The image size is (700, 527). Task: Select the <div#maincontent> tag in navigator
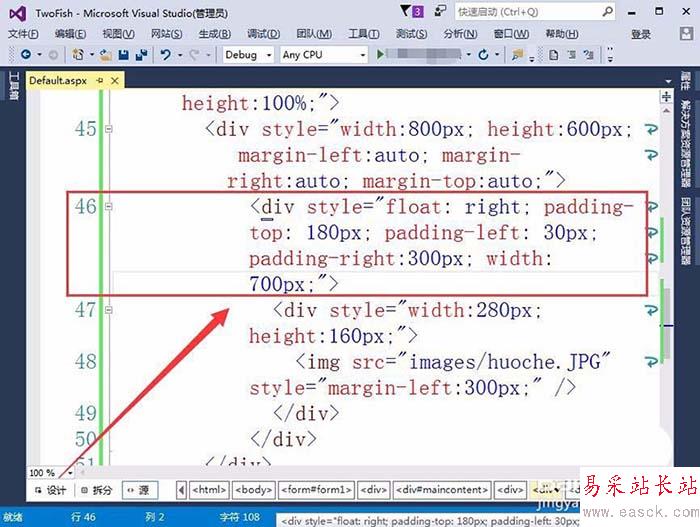point(442,490)
